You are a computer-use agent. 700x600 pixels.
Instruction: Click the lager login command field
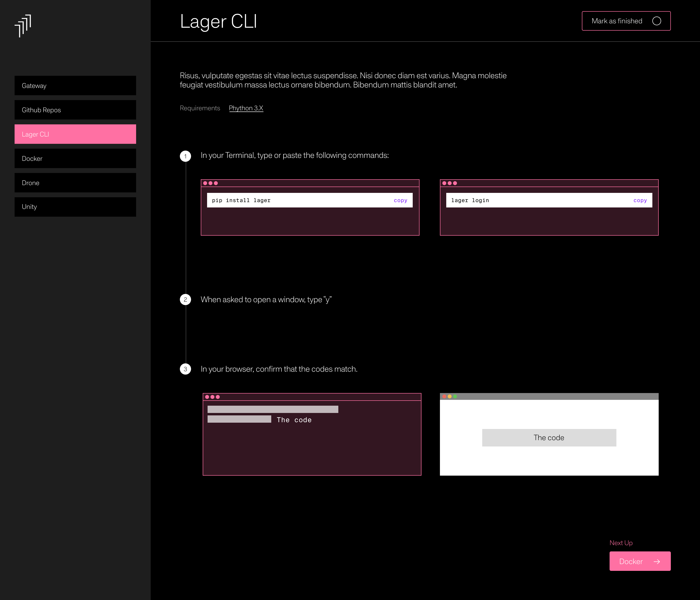pos(549,200)
